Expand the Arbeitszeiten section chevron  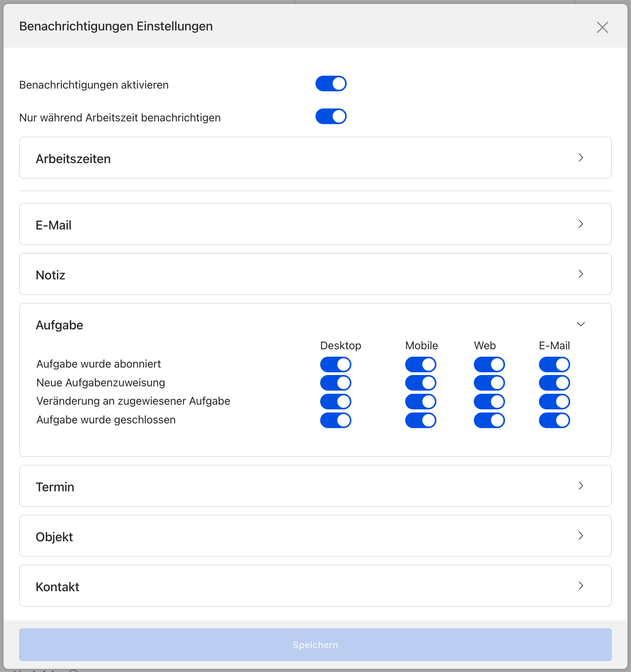click(x=581, y=158)
